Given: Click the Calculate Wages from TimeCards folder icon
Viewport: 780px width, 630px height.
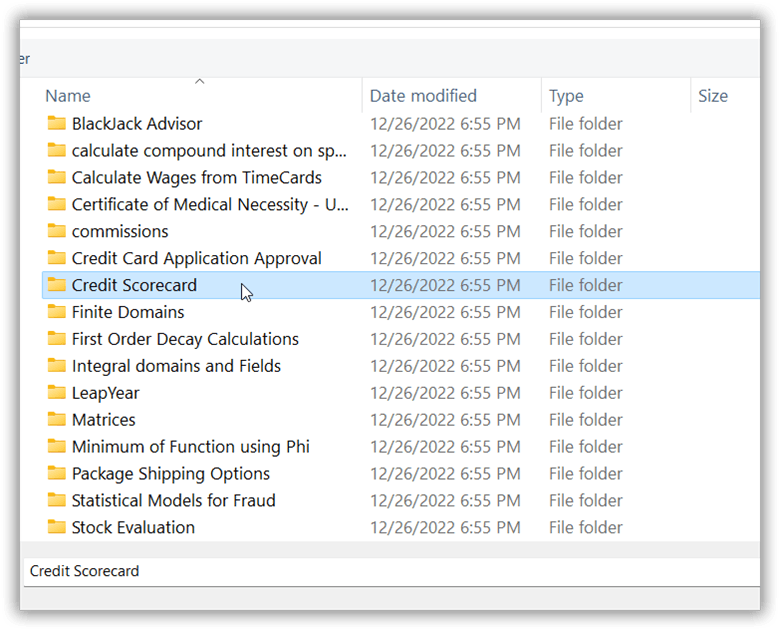Looking at the screenshot, I should point(56,178).
